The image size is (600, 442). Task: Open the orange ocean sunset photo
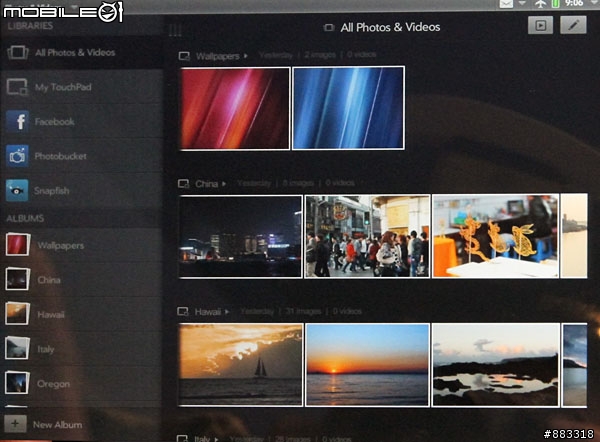coord(367,365)
